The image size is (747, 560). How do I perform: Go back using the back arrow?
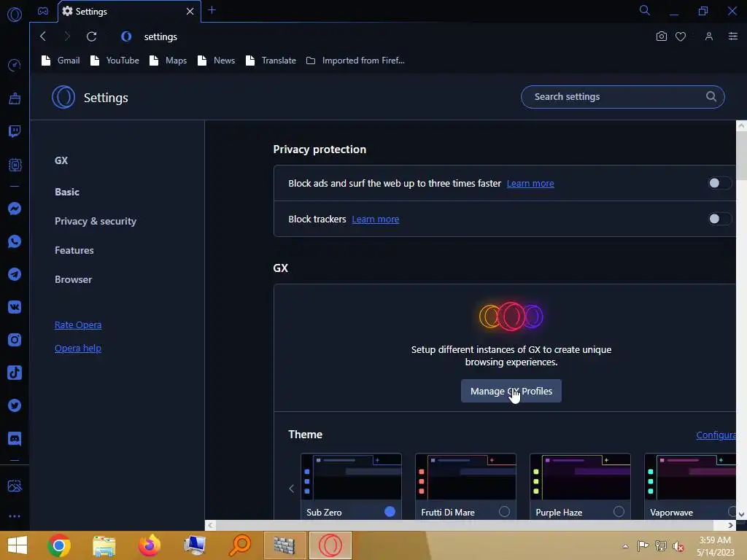click(43, 36)
